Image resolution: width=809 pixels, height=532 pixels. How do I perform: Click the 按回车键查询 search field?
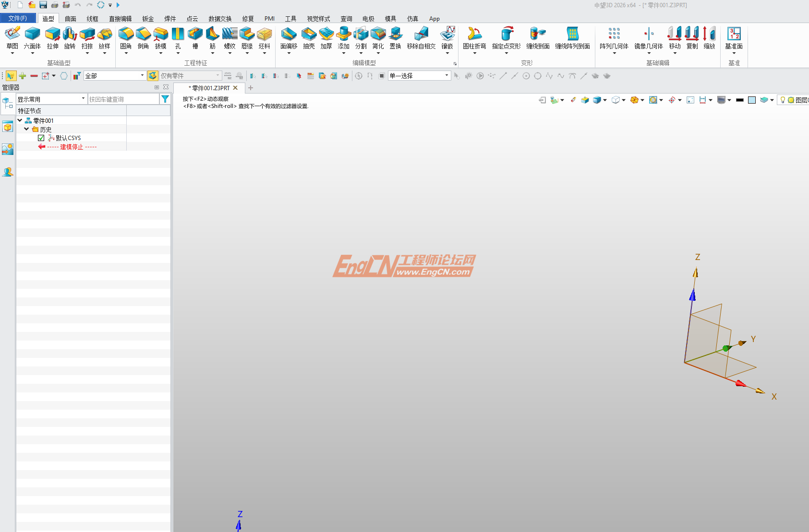pyautogui.click(x=122, y=98)
